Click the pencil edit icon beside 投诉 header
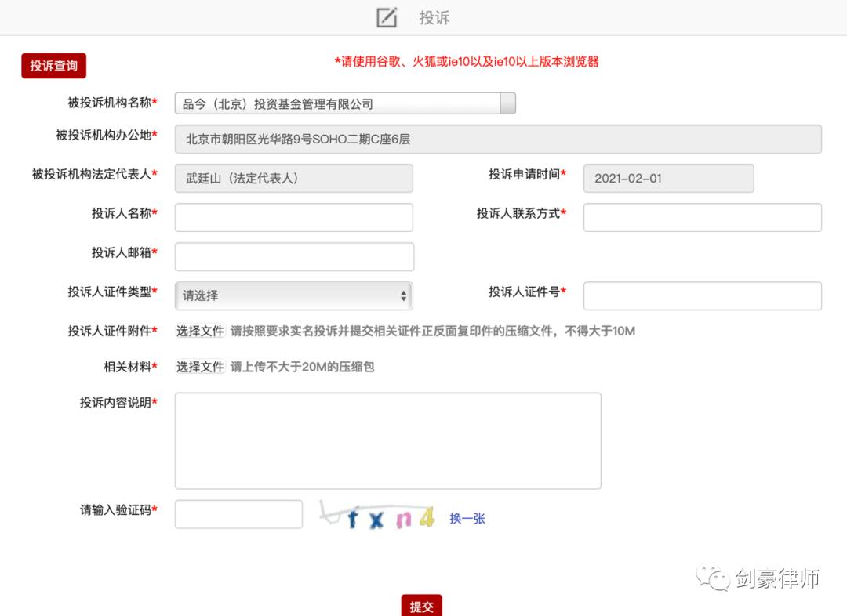 click(x=386, y=17)
